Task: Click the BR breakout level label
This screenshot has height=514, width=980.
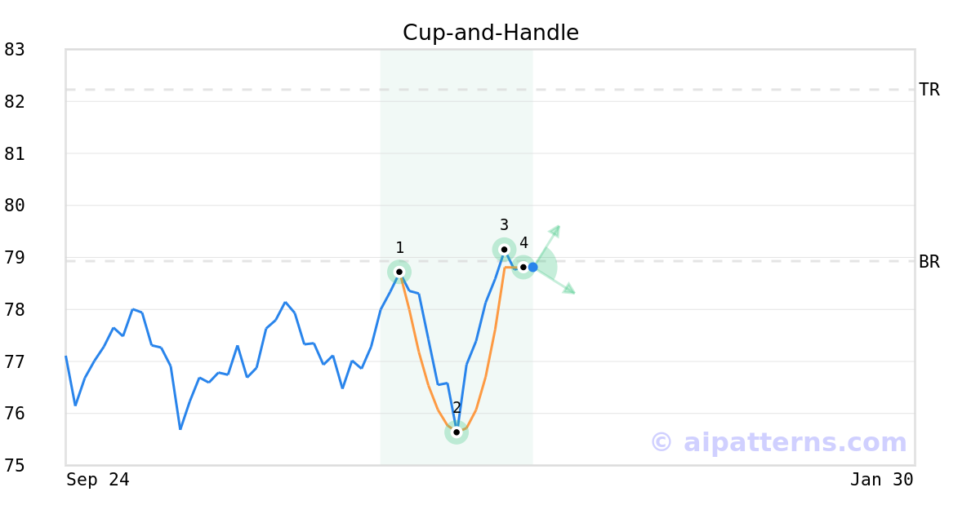Action: click(929, 262)
